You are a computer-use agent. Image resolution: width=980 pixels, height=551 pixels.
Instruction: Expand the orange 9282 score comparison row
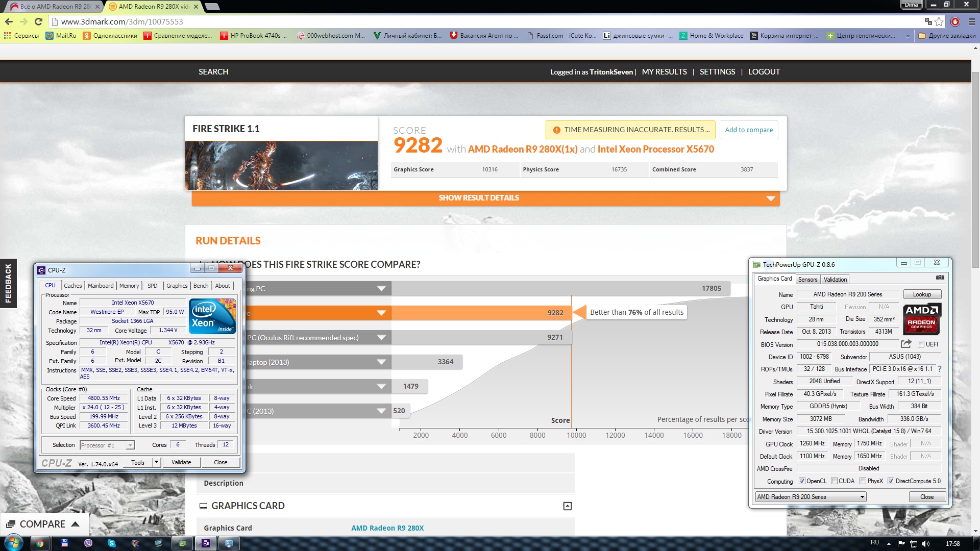381,313
